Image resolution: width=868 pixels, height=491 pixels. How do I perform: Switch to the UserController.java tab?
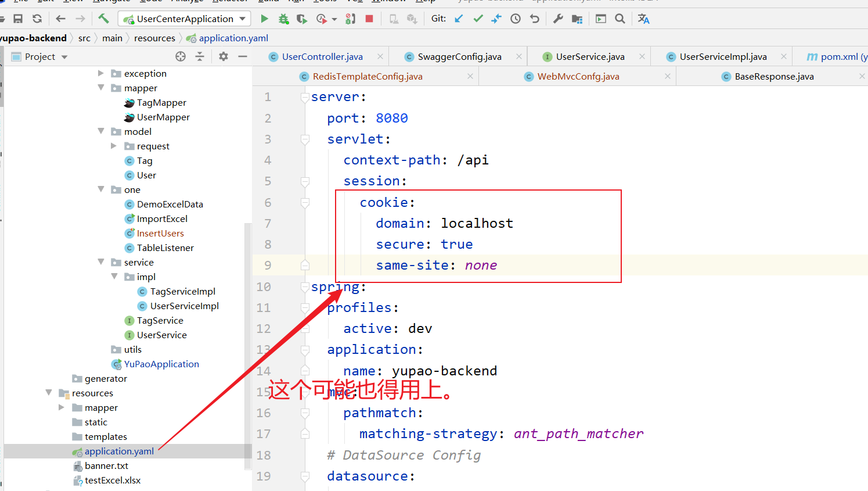pyautogui.click(x=322, y=56)
